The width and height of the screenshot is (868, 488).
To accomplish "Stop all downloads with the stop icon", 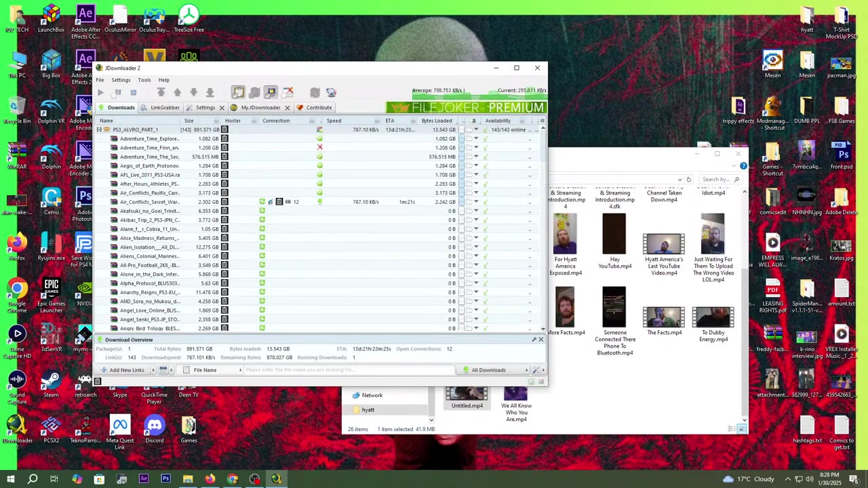I will point(134,92).
